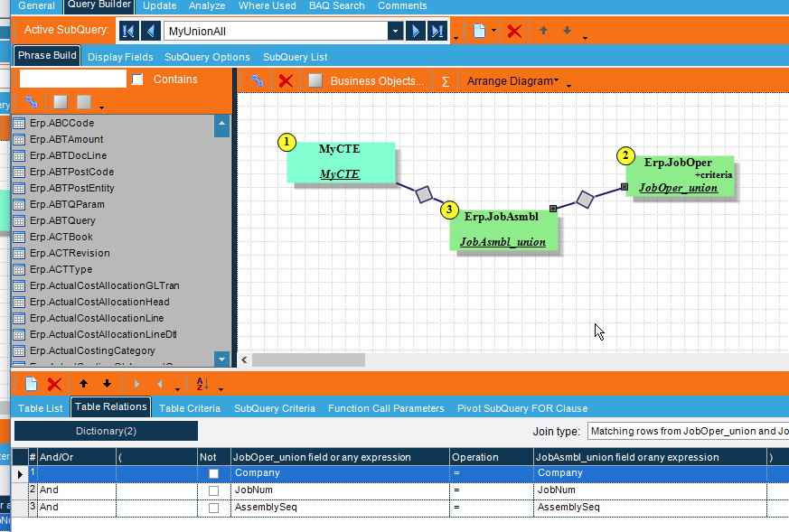Open overflow arrow in table list toolbar
This screenshot has height=532, width=789.
tap(101, 107)
